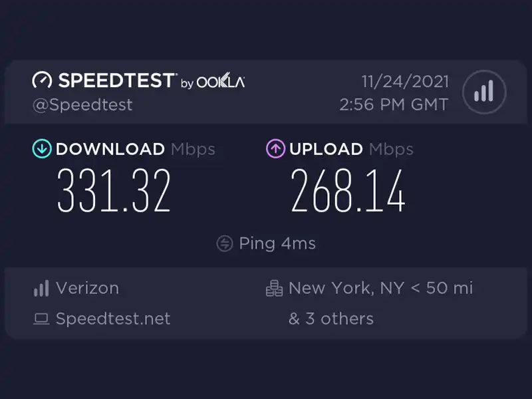Image resolution: width=532 pixels, height=399 pixels.
Task: Click the ping arrows circle icon
Action: tap(225, 243)
